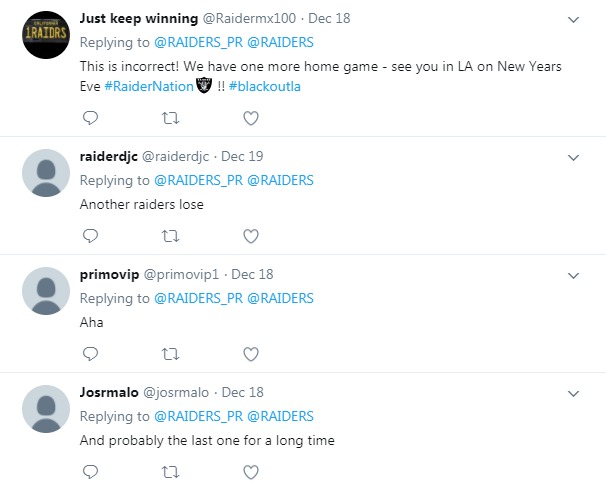Open the options chevron on the Just keep winning tweet
Viewport: 606px width, 486px height.
(574, 20)
